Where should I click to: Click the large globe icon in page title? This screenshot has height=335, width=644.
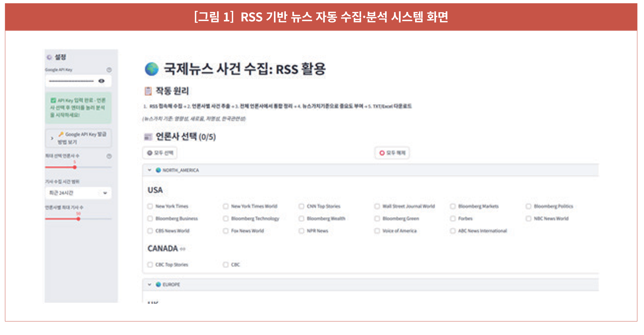152,69
